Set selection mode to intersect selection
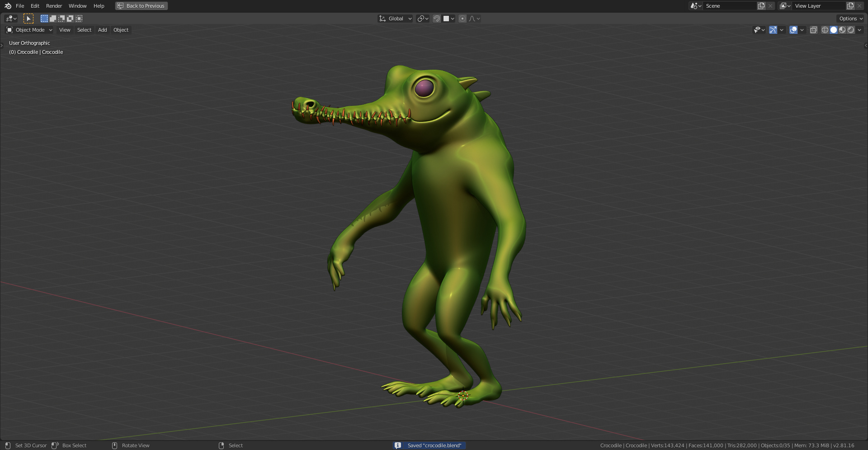868x450 pixels. pos(79,19)
